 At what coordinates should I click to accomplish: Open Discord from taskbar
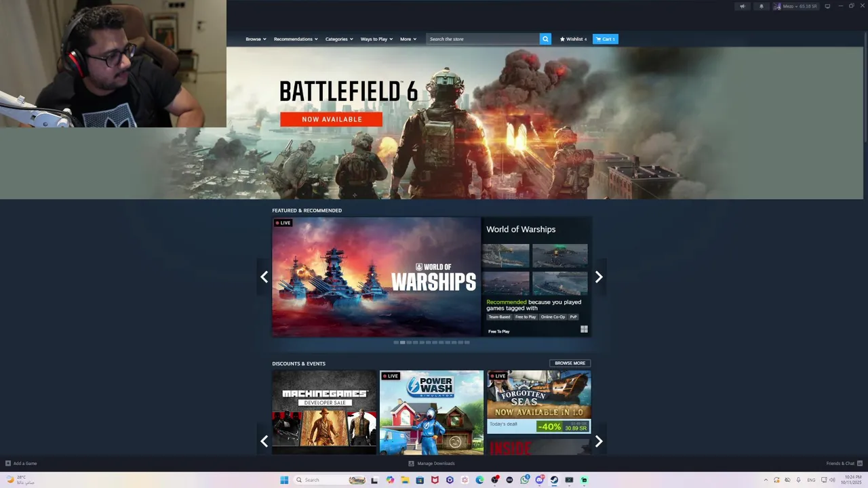[540, 480]
